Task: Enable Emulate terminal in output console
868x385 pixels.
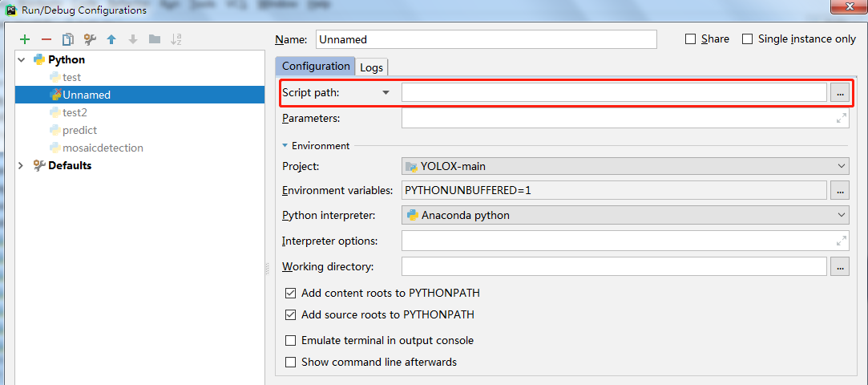Action: tap(290, 340)
